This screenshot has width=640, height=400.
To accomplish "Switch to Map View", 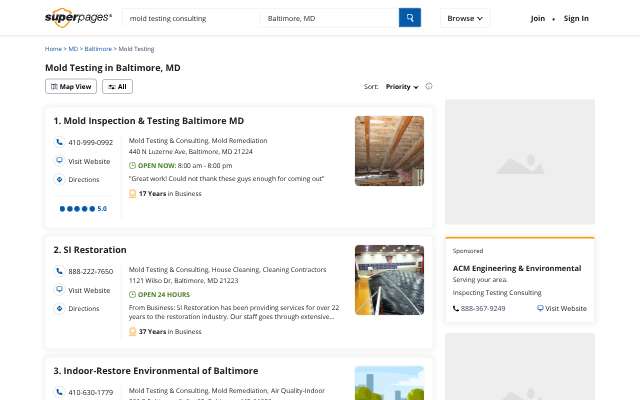I will (x=71, y=87).
